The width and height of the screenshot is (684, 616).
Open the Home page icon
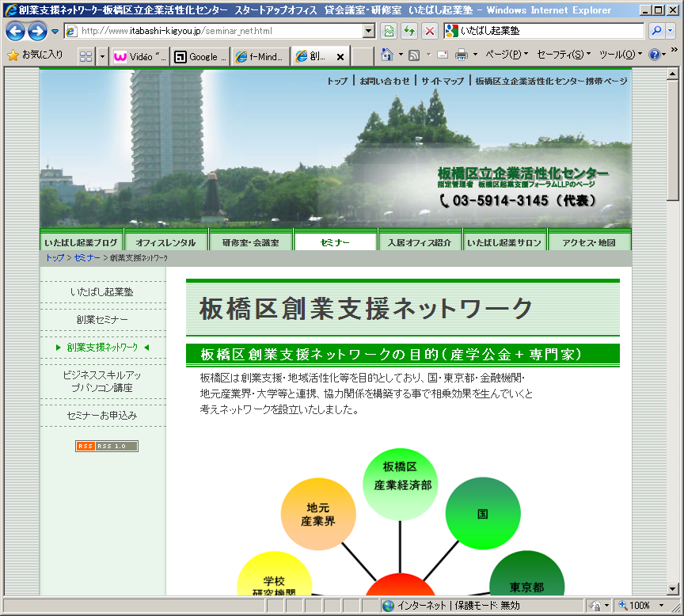[x=387, y=55]
